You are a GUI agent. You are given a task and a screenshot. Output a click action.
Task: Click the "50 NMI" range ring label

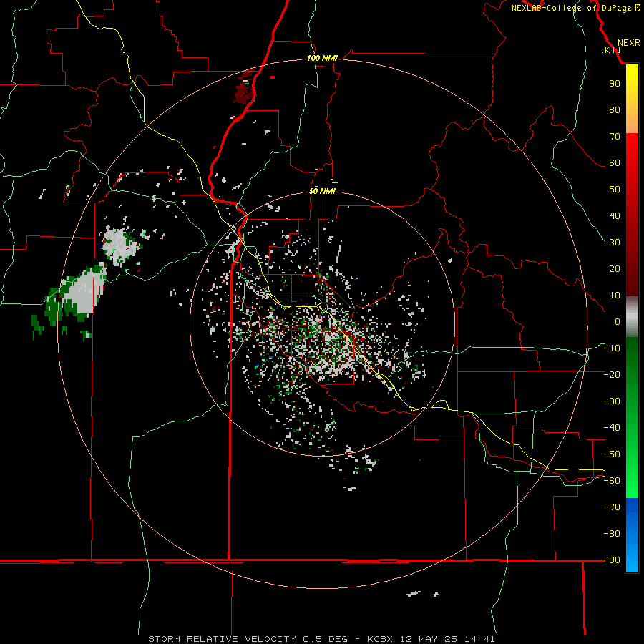(322, 191)
